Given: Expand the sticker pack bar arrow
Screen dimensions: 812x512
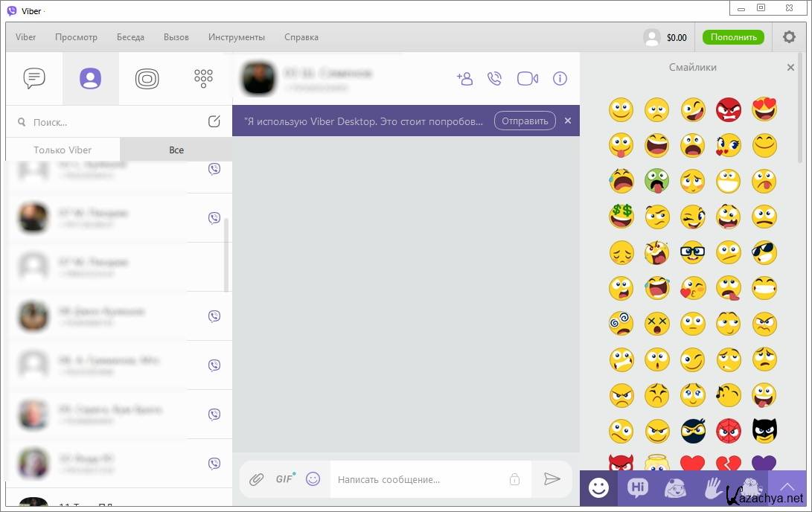Looking at the screenshot, I should (787, 488).
